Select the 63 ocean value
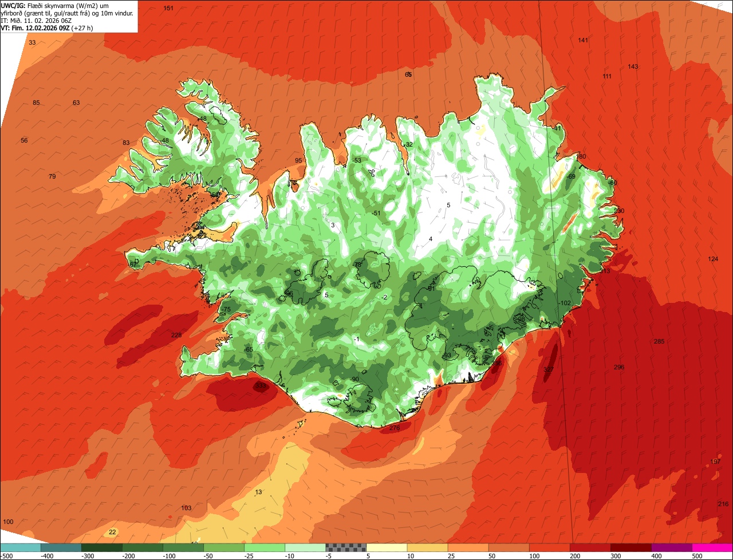 pyautogui.click(x=76, y=102)
